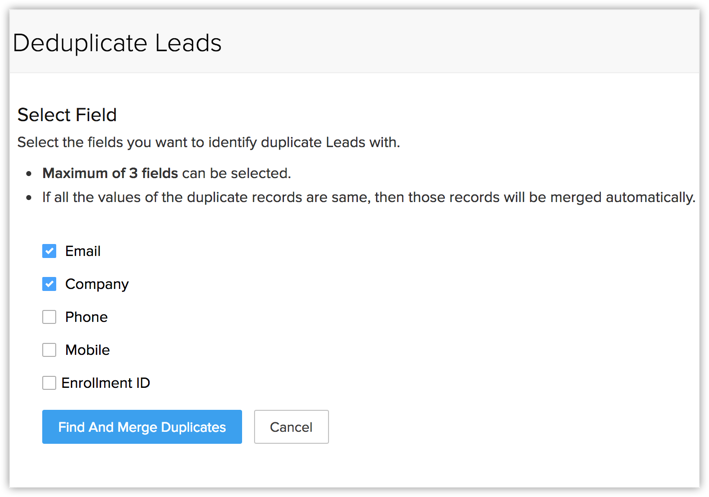Click the Select Field heading
The image size is (709, 497).
pyautogui.click(x=67, y=115)
